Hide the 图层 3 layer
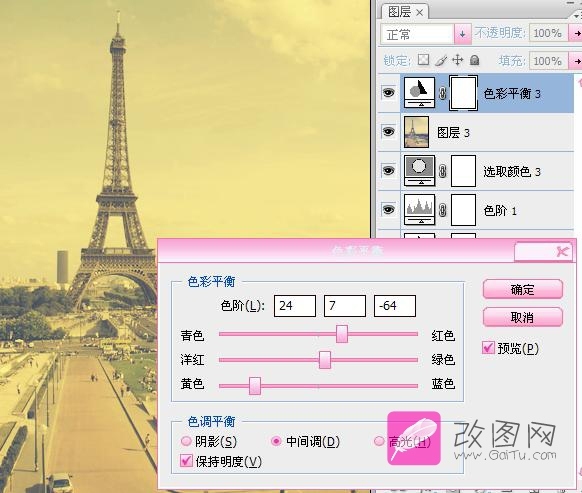 pos(388,131)
